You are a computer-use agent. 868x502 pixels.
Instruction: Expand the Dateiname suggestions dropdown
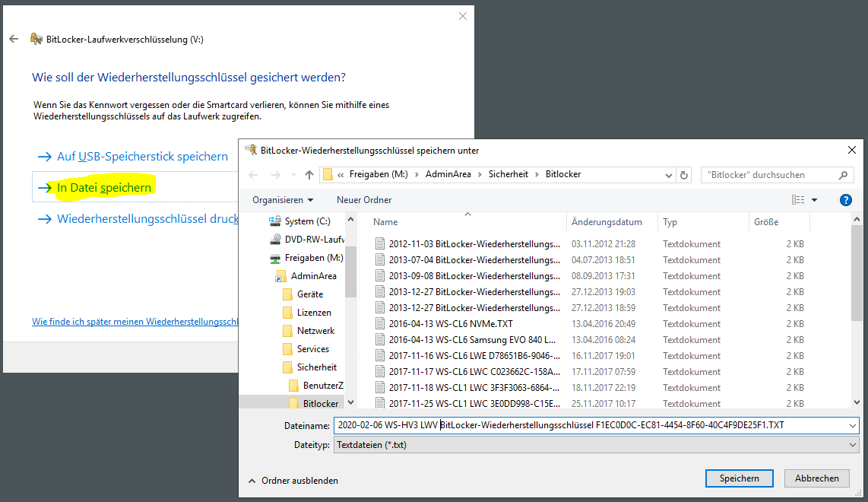(853, 425)
